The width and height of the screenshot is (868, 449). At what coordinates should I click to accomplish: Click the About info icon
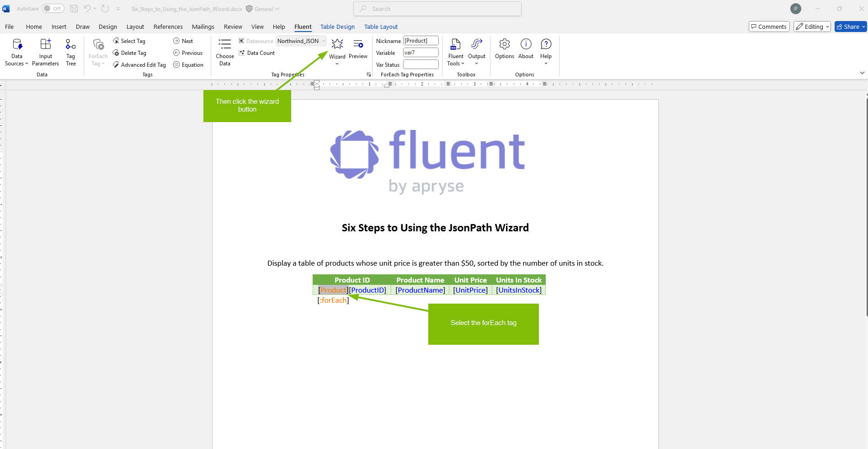526,44
